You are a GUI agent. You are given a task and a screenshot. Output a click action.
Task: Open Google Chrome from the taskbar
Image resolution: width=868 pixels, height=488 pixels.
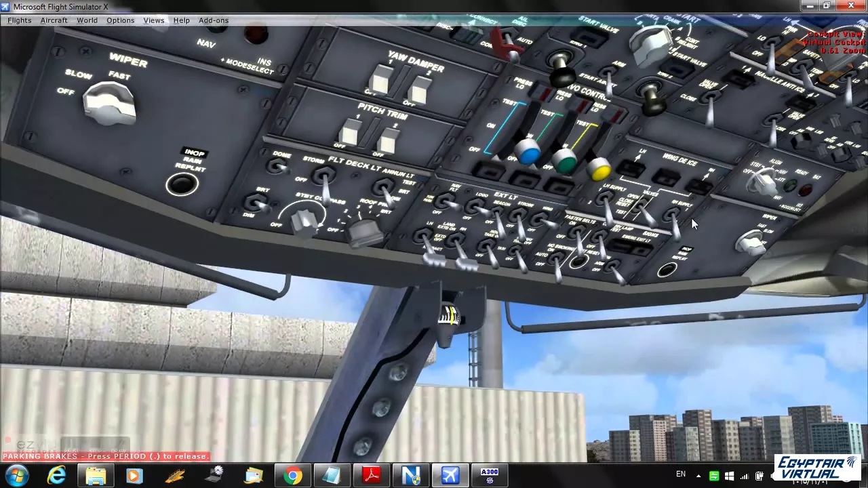coord(292,476)
